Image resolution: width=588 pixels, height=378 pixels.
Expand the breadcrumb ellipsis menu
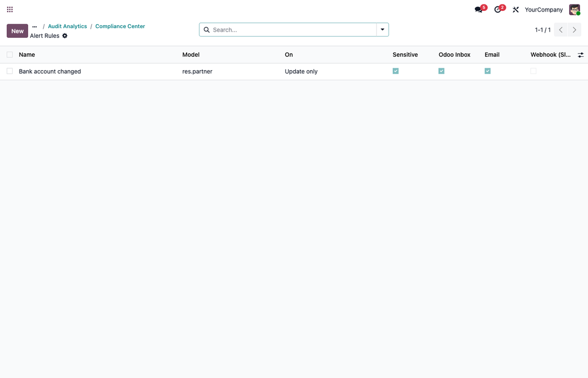(x=34, y=26)
